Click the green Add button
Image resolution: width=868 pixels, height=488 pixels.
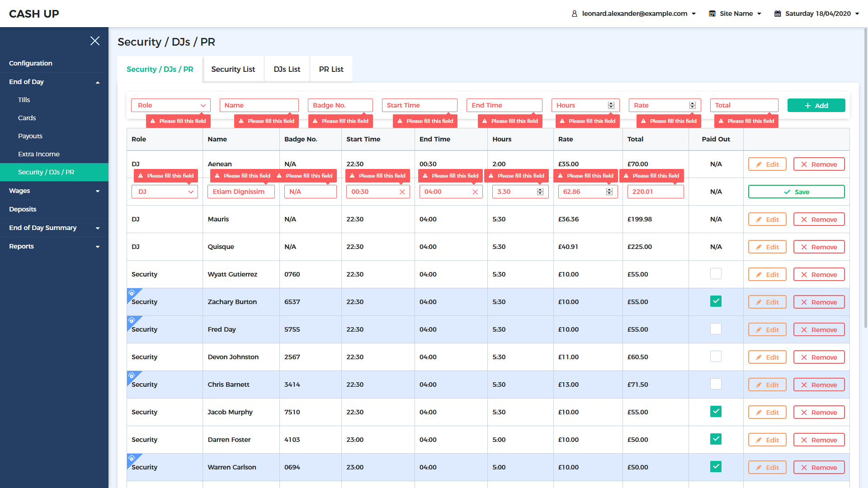[816, 105]
